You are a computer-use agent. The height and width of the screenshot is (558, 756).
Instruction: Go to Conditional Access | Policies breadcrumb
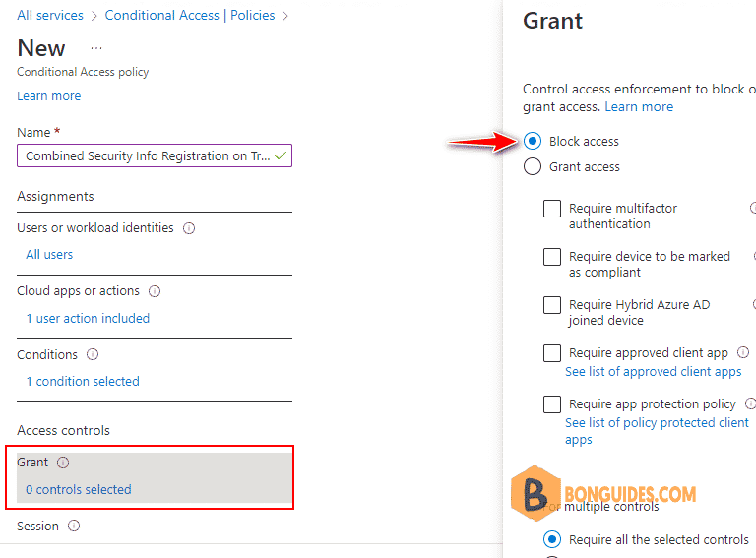tap(190, 16)
